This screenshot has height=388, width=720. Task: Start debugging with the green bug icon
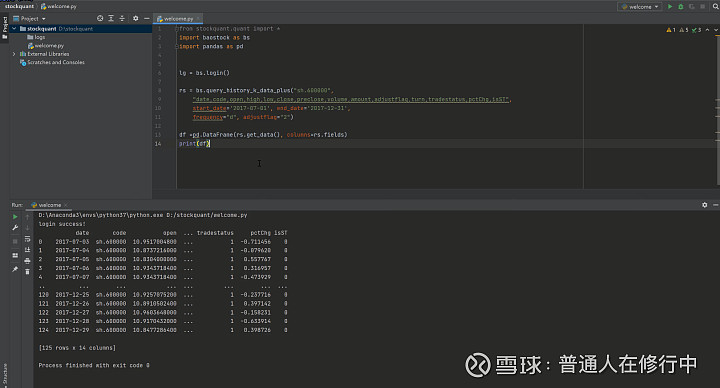(681, 6)
